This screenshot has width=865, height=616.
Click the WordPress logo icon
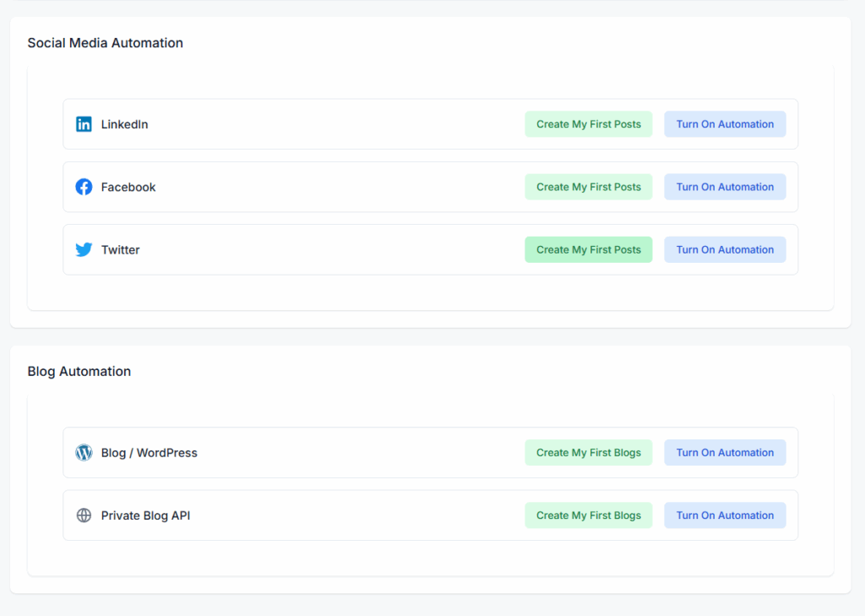[84, 453]
